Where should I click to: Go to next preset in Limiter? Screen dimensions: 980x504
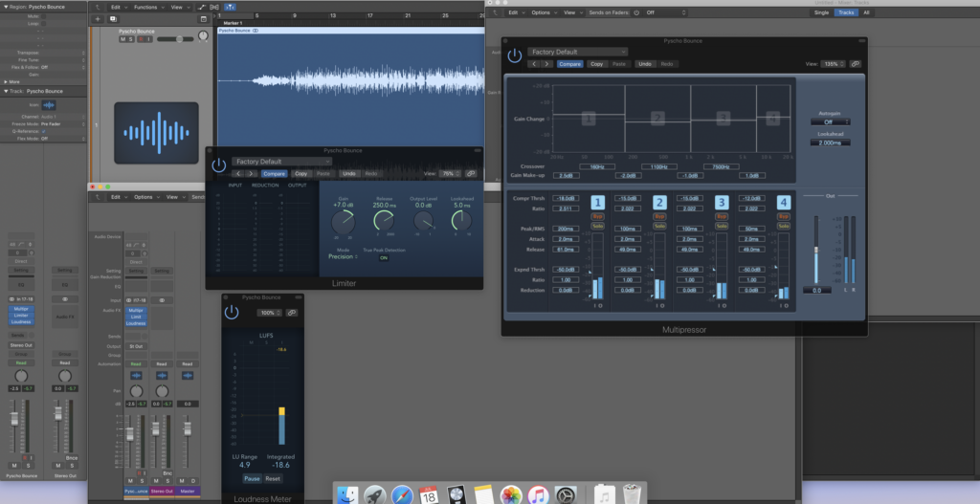tap(252, 174)
